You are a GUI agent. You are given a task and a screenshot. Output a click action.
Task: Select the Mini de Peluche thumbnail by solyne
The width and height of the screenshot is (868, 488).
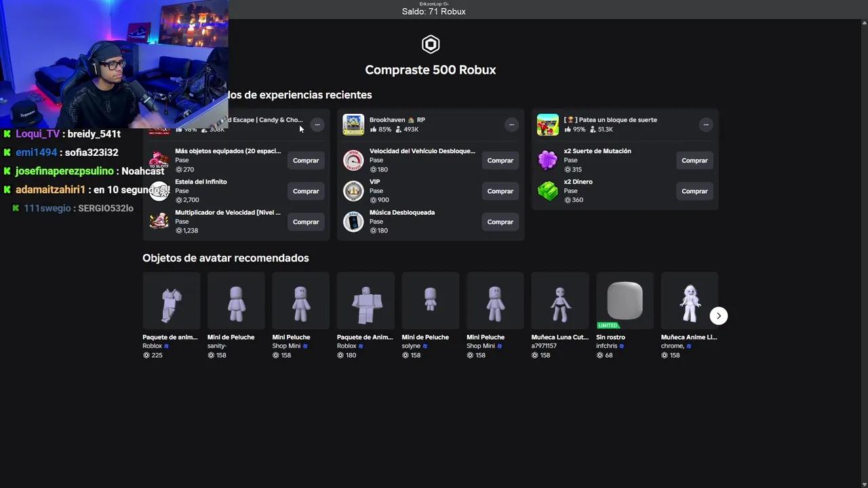[431, 301]
